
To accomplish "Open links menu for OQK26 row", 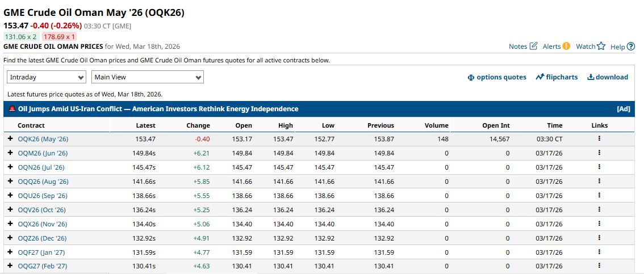I will 599,138.
